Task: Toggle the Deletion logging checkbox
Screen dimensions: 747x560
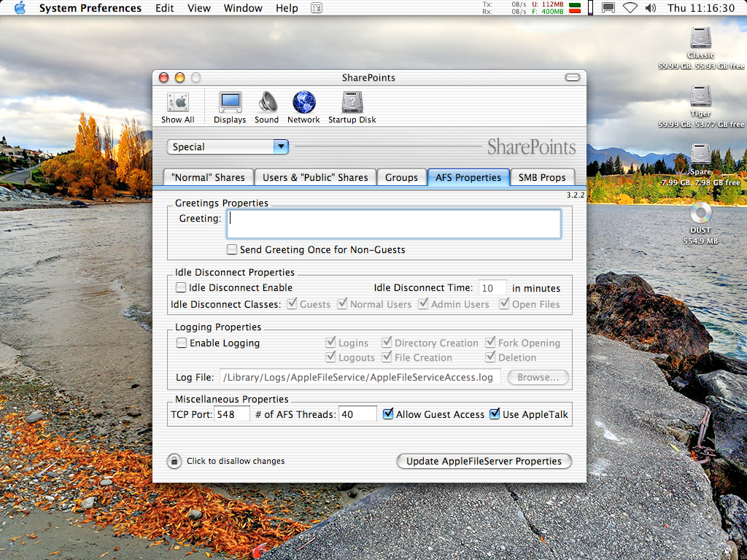Action: click(490, 357)
